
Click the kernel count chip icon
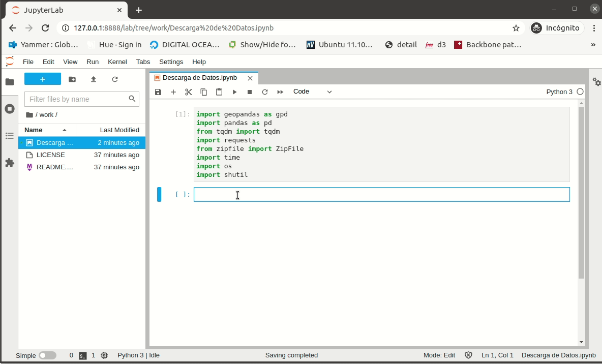[104, 355]
